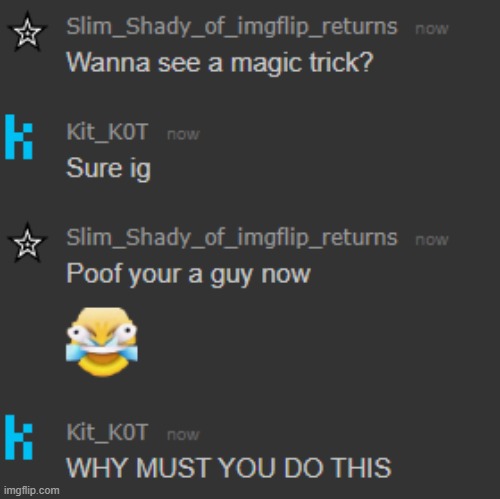
Task: Open Slim_Shady_of_imgflip_returns profile above Poof message
Action: pos(232,237)
